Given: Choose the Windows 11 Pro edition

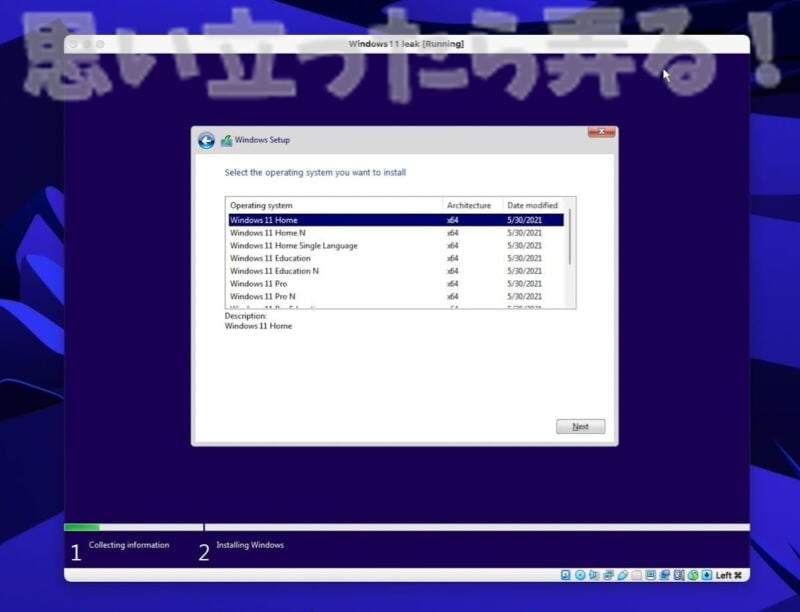Looking at the screenshot, I should [396, 284].
